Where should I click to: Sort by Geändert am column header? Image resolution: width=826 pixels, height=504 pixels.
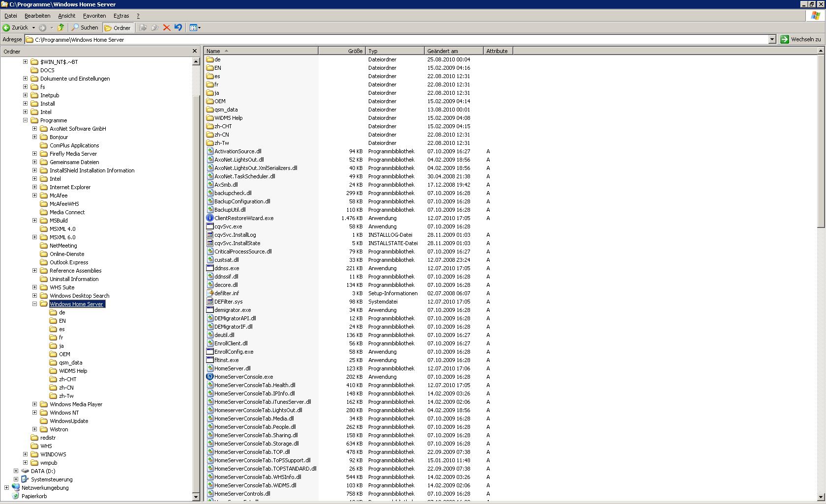tap(454, 51)
